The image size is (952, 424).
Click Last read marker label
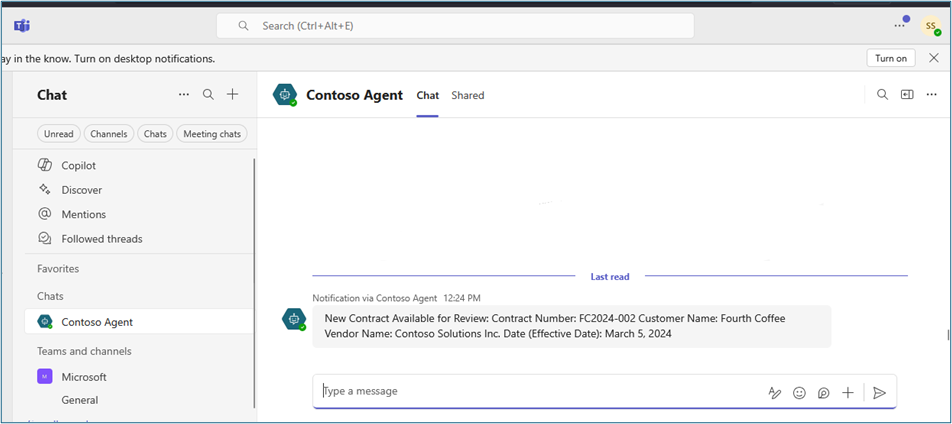[610, 276]
